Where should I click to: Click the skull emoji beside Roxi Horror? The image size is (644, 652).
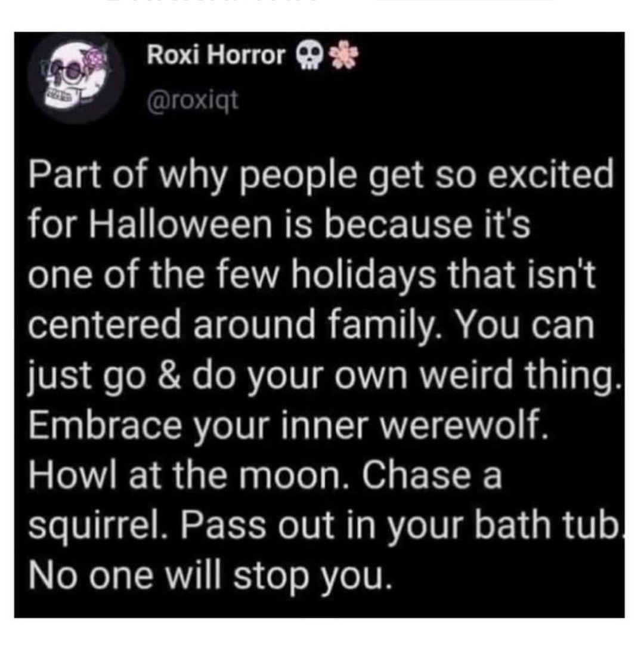click(309, 55)
